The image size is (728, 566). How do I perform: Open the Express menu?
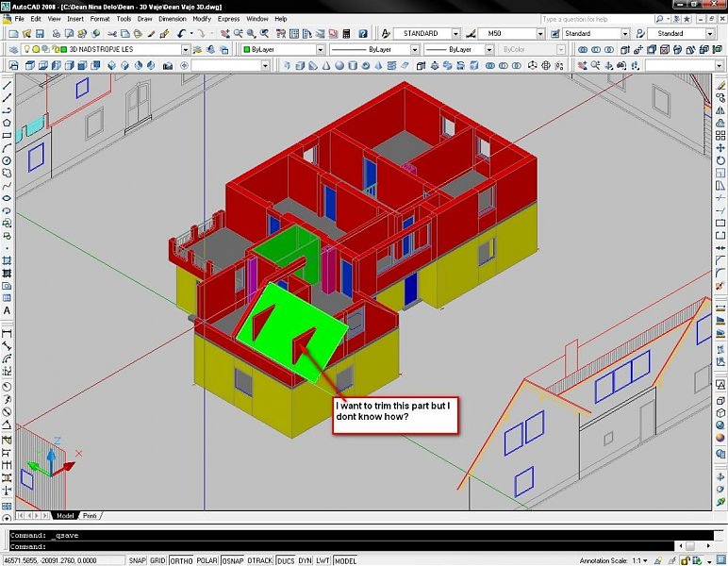(x=228, y=19)
